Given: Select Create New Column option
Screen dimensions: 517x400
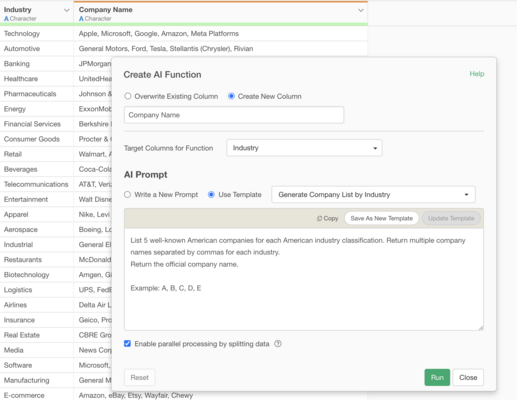Looking at the screenshot, I should [x=231, y=96].
